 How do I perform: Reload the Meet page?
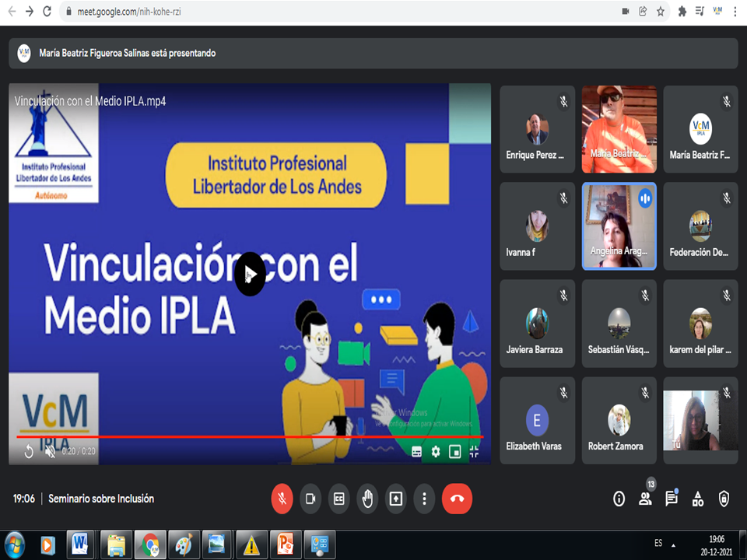pyautogui.click(x=47, y=12)
